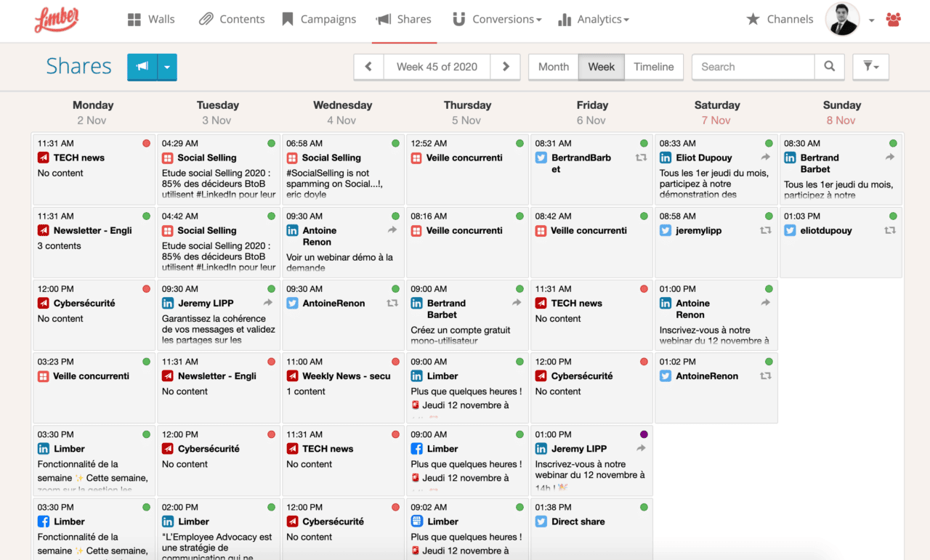Open Saturday 01:00 PM Antoine Renon share
This screenshot has width=930, height=560.
(x=716, y=315)
